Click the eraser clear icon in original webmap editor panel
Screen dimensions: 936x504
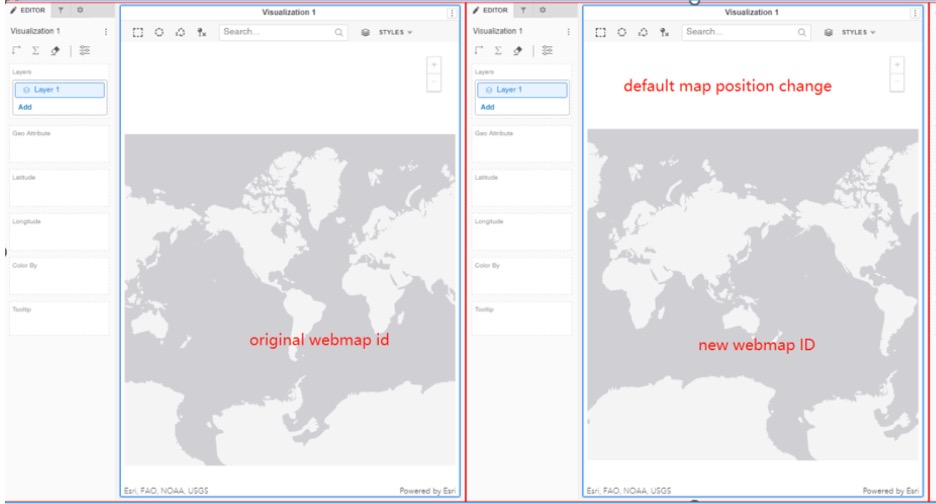56,51
